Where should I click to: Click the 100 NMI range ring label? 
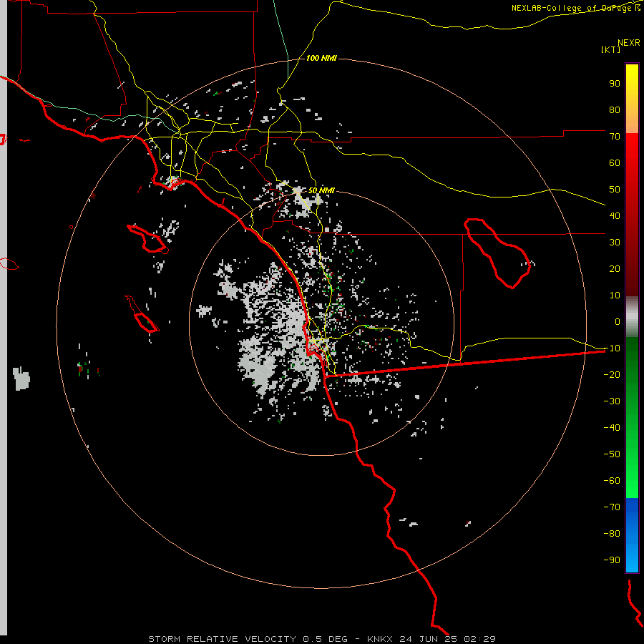[321, 59]
